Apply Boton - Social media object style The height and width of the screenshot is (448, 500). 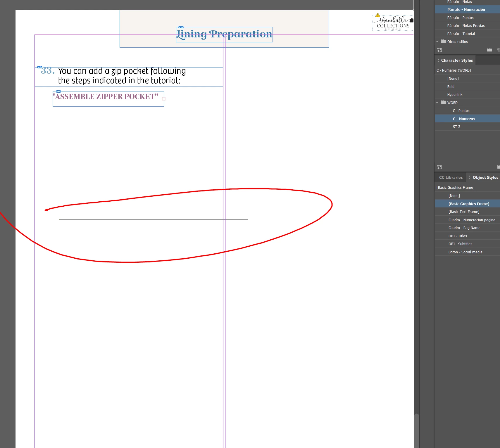(x=467, y=252)
